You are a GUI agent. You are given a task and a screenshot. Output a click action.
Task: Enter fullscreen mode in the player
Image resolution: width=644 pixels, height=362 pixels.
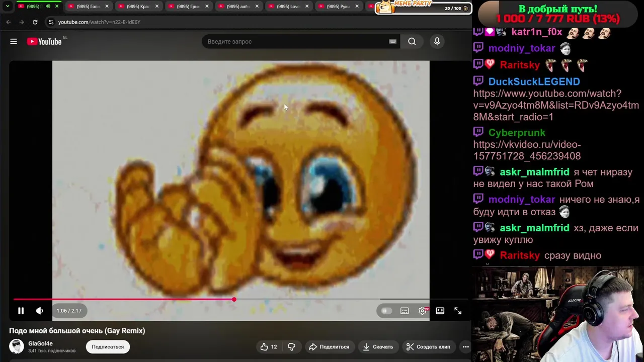[x=458, y=311]
